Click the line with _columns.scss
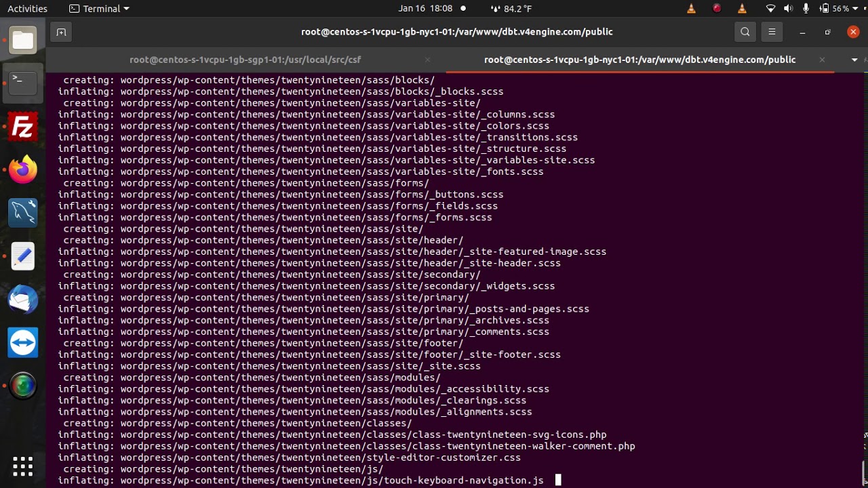Viewport: 868px width, 488px height. [x=307, y=115]
